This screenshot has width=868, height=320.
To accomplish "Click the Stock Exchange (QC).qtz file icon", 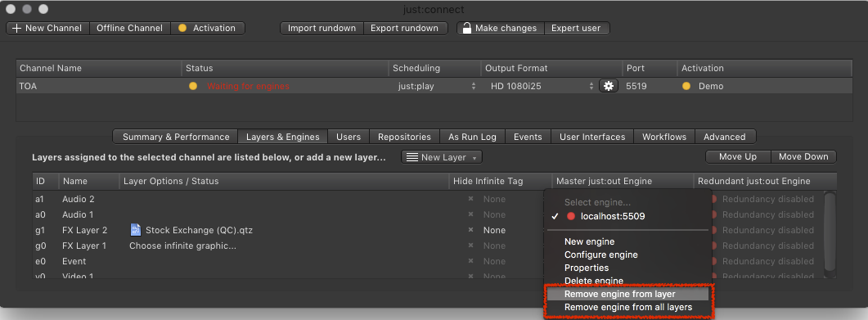I will click(136, 230).
